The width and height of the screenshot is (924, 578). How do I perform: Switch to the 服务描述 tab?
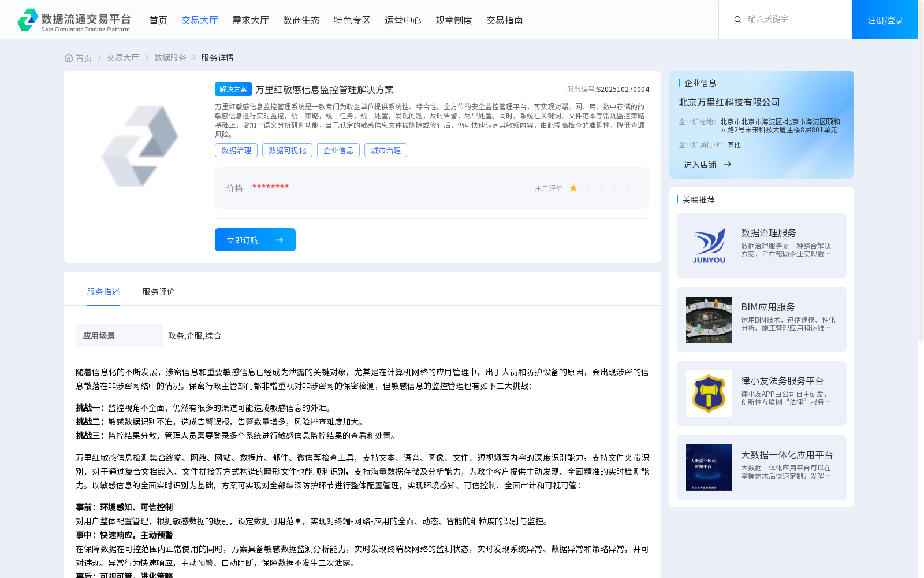103,292
